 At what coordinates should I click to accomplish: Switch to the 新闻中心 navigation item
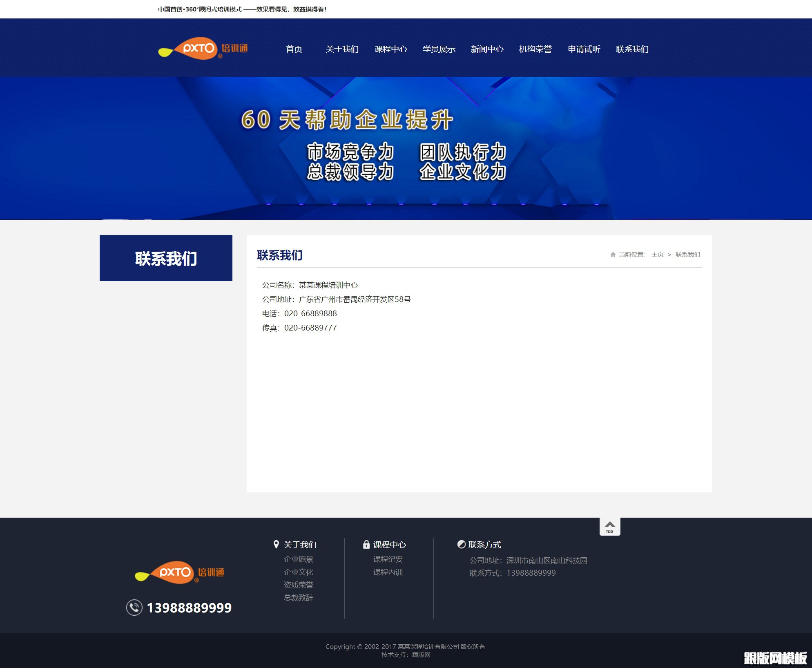[x=487, y=49]
